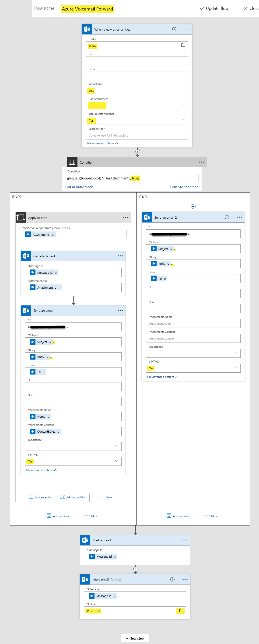The image size is (259, 644).
Task: Remove Name token from Attachments Name
Action: pyautogui.click(x=49, y=417)
